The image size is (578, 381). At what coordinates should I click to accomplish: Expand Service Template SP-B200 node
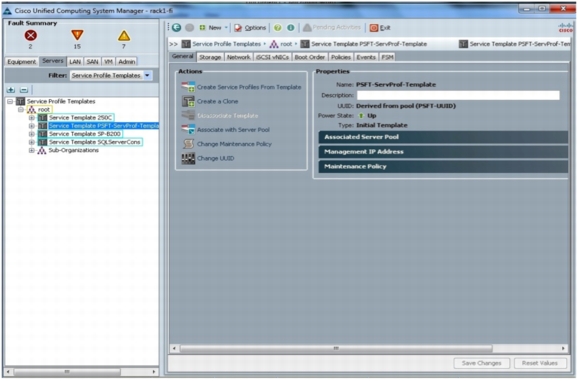click(x=32, y=134)
